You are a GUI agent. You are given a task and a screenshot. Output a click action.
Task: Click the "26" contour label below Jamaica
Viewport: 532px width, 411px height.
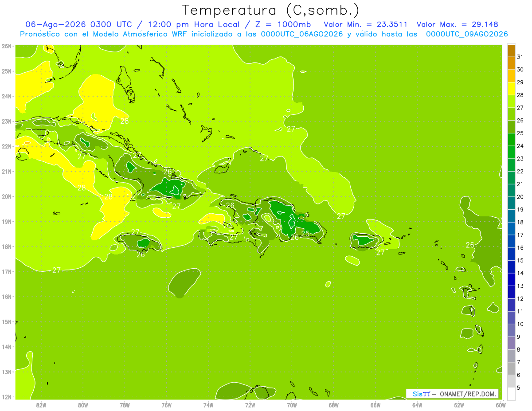[141, 254]
